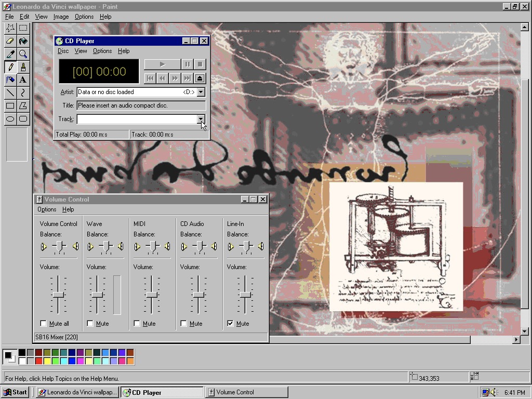532x399 pixels.
Task: Select the Free-Form Select tool in Paint
Action: click(x=10, y=28)
